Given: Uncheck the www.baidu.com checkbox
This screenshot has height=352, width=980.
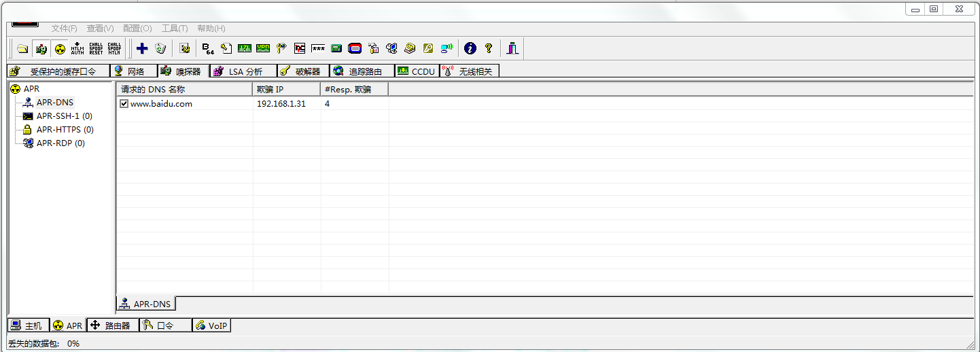Looking at the screenshot, I should coord(124,104).
